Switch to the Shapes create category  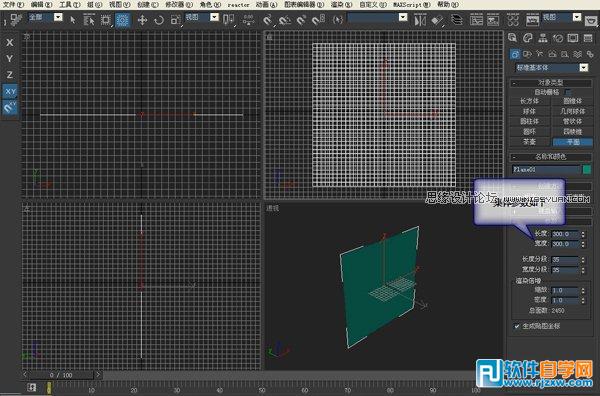point(527,54)
